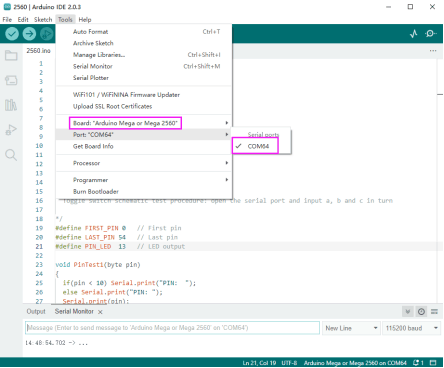
Task: Open the New Line line-ending dropdown
Action: pyautogui.click(x=351, y=328)
